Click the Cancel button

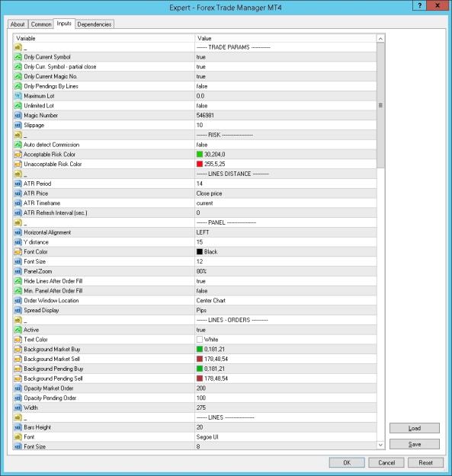tap(386, 462)
